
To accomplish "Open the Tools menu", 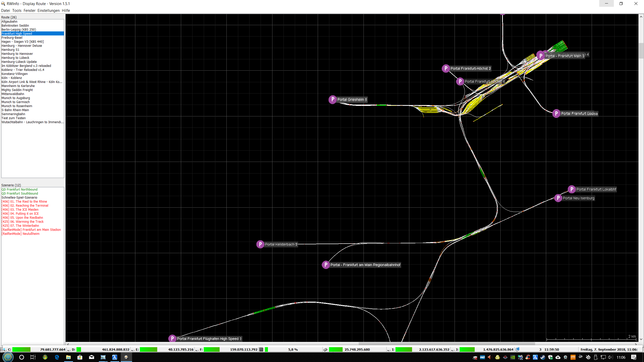I will coord(17,11).
